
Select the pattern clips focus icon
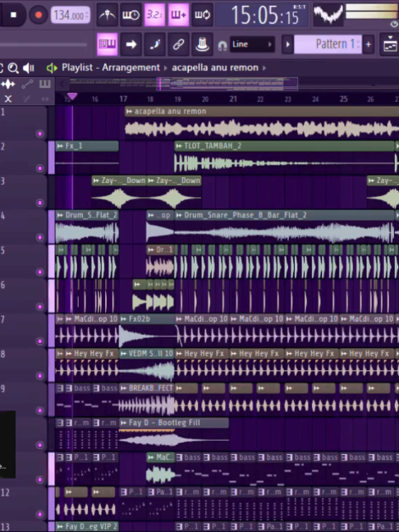[45, 84]
